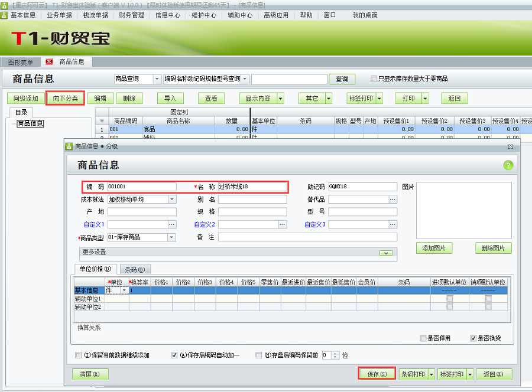
Task: Click into the 编码 field showing 001001
Action: [142, 187]
